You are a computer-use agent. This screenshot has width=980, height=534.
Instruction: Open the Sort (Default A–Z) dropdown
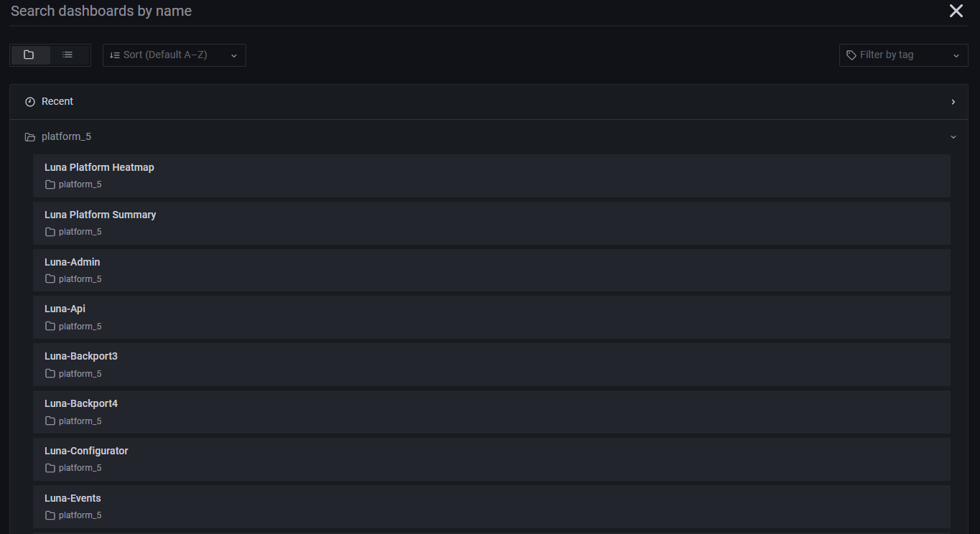tap(174, 55)
